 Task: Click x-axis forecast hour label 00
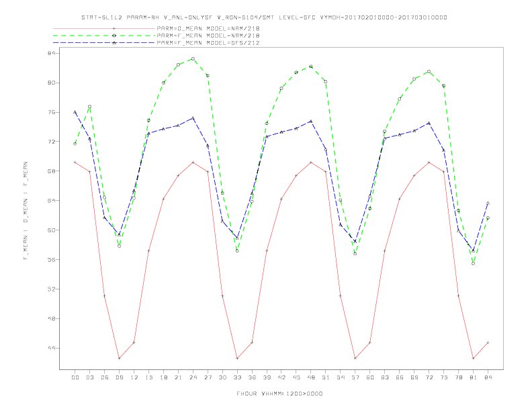(75, 377)
